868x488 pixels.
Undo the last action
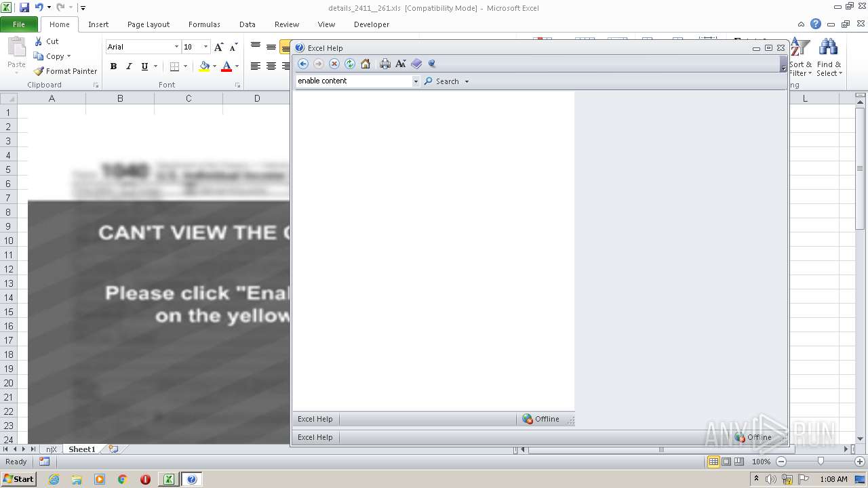39,7
